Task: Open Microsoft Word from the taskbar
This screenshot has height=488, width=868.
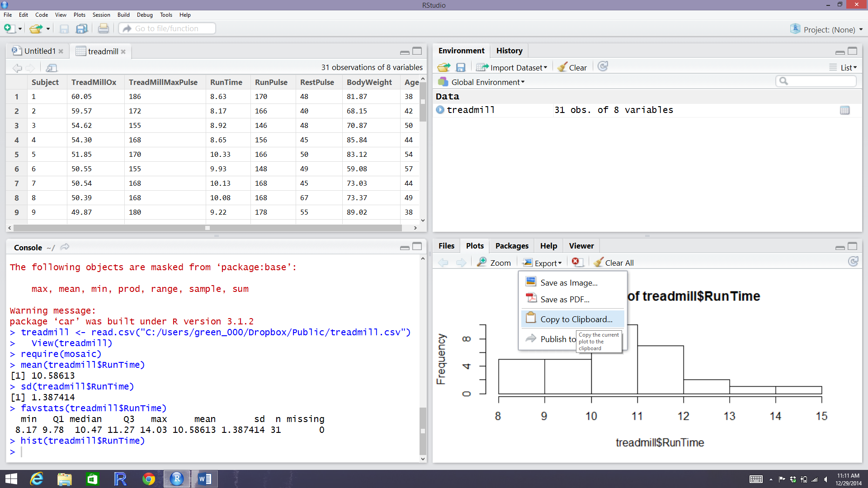Action: pos(204,479)
